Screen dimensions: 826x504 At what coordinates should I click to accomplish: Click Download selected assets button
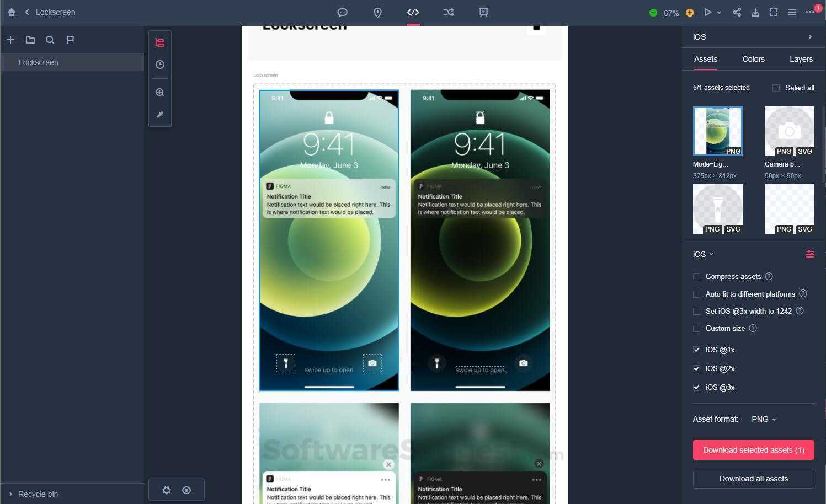[753, 450]
